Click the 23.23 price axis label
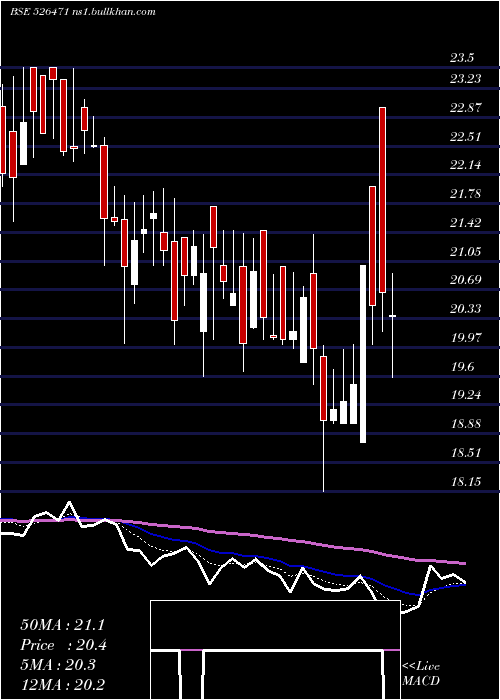This screenshot has width=500, height=700. point(466,79)
